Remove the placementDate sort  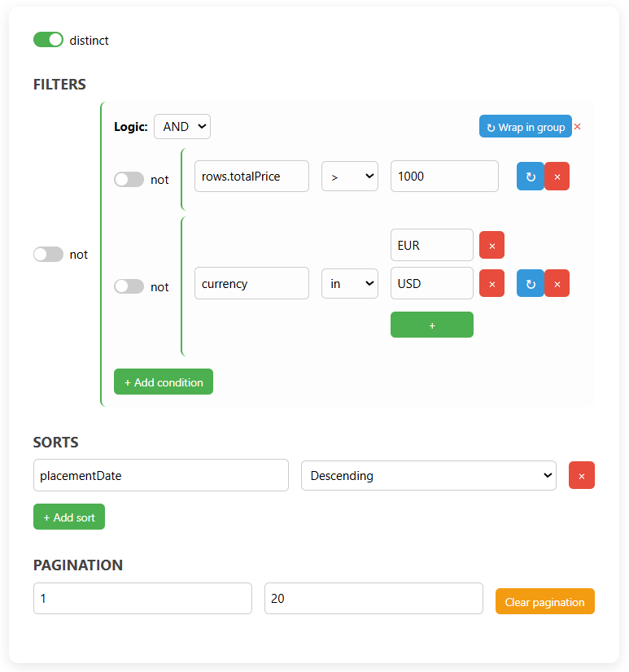click(x=582, y=475)
